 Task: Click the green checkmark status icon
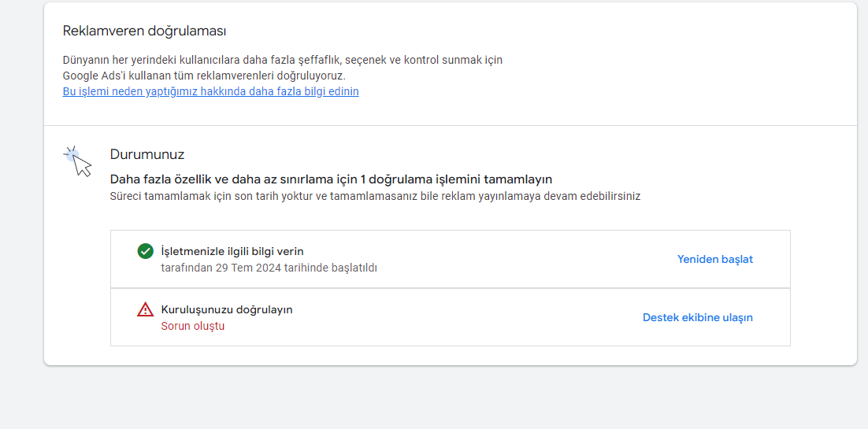(x=145, y=251)
